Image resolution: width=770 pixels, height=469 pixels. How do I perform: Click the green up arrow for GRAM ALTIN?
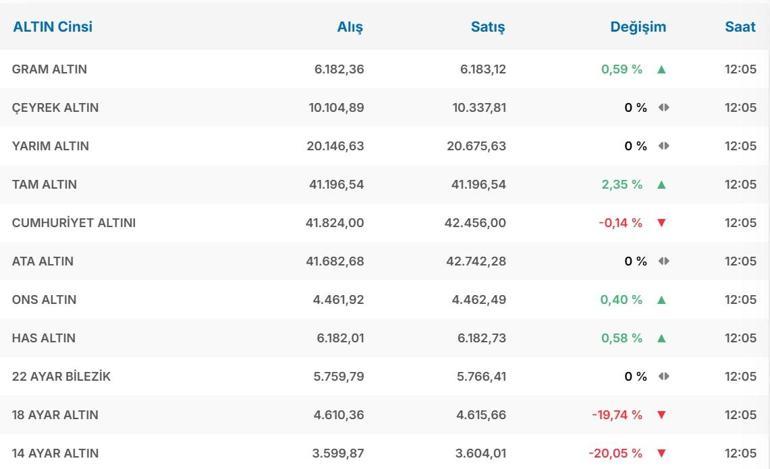662,70
